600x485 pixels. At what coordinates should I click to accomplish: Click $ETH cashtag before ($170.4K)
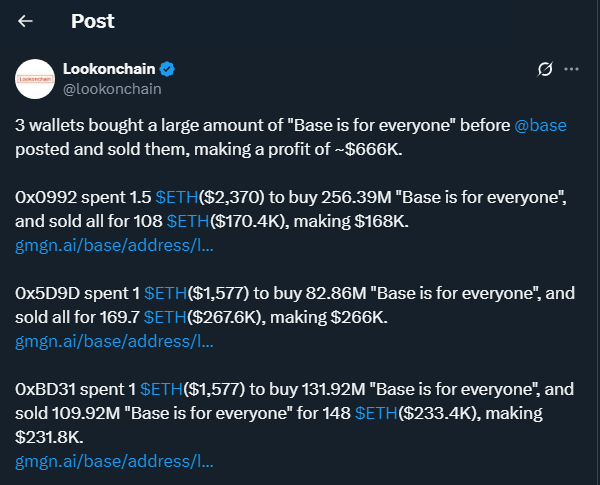(x=189, y=220)
